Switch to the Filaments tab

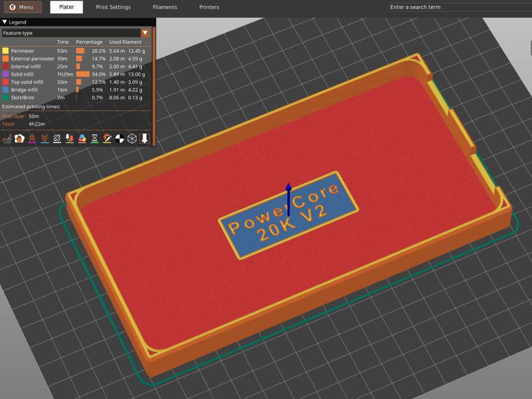click(x=165, y=7)
